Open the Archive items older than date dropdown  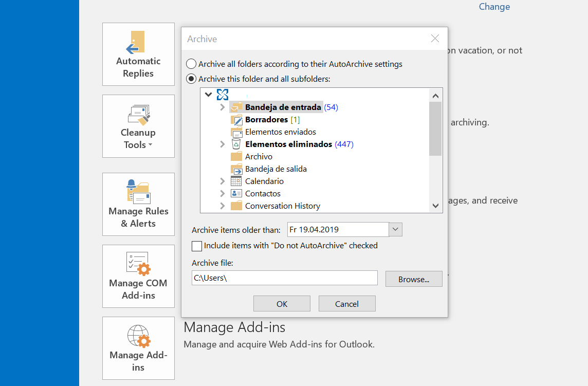click(x=395, y=229)
